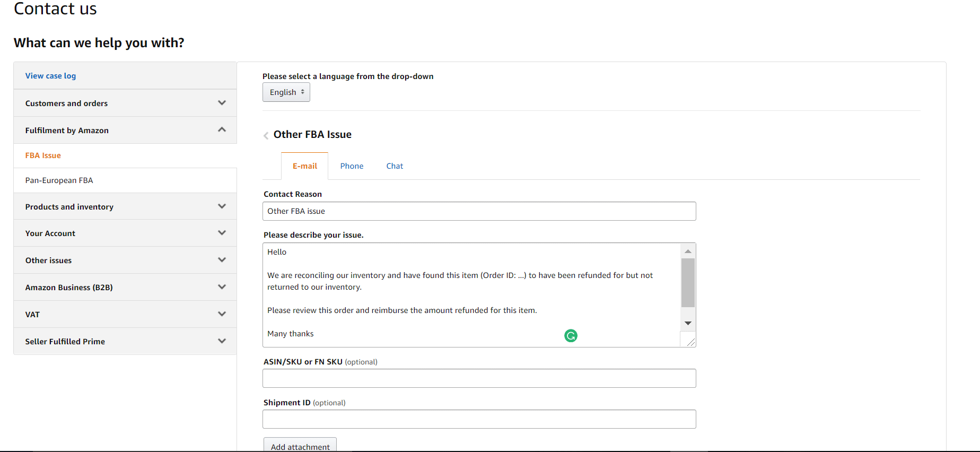
Task: Expand the Other issues section
Action: tap(222, 260)
